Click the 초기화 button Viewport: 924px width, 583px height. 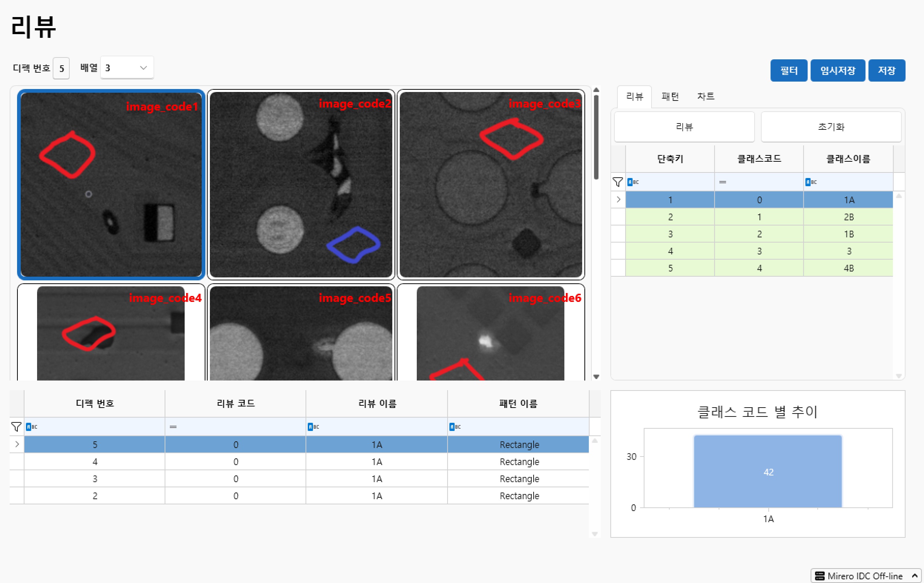(831, 127)
